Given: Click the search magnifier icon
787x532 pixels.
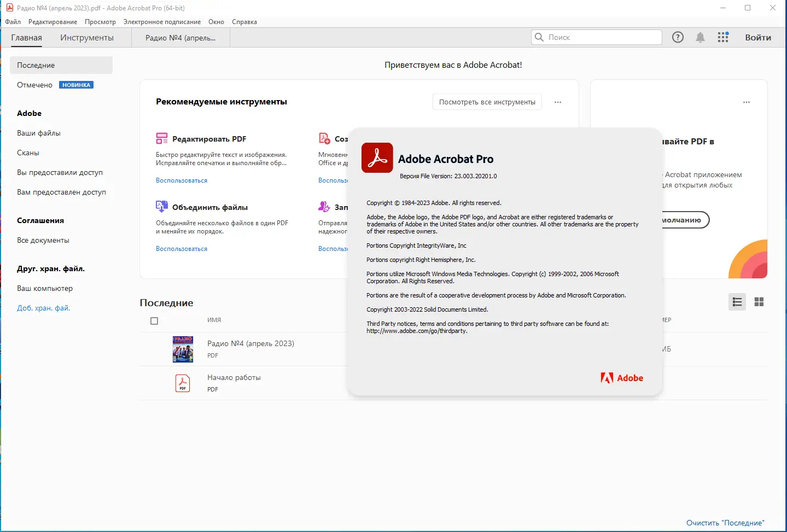Looking at the screenshot, I should click(539, 37).
